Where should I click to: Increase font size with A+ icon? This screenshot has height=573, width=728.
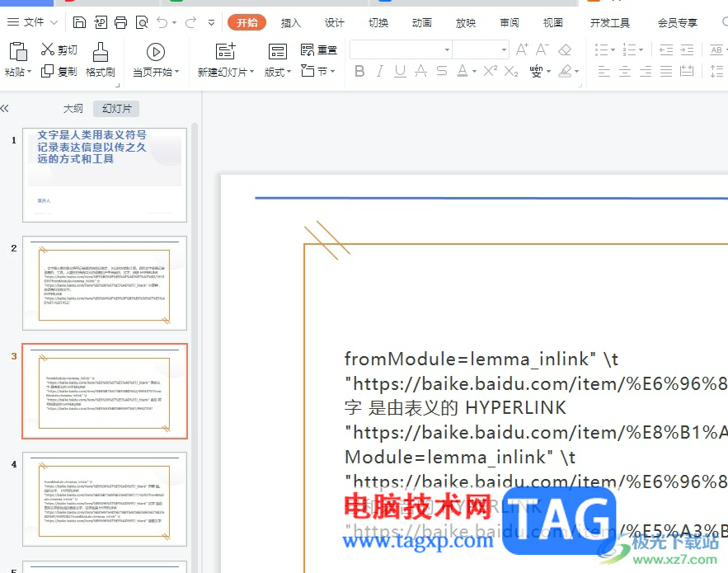coord(522,49)
